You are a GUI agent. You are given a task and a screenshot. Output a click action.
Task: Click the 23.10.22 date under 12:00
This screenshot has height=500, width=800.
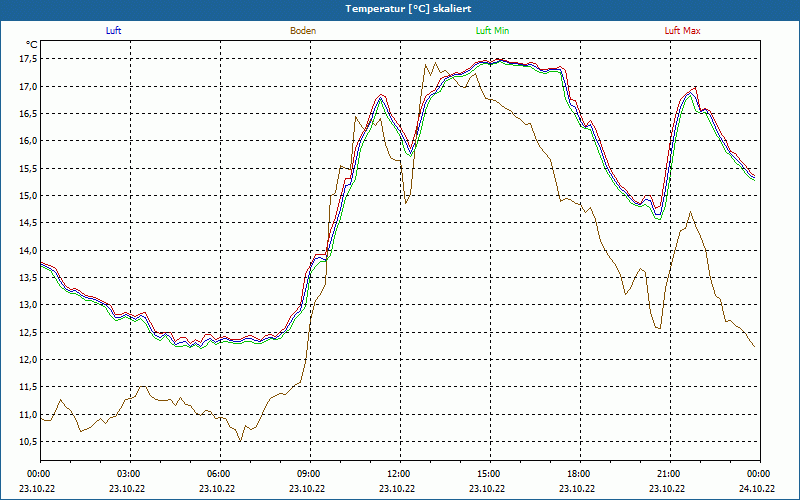[x=397, y=489]
